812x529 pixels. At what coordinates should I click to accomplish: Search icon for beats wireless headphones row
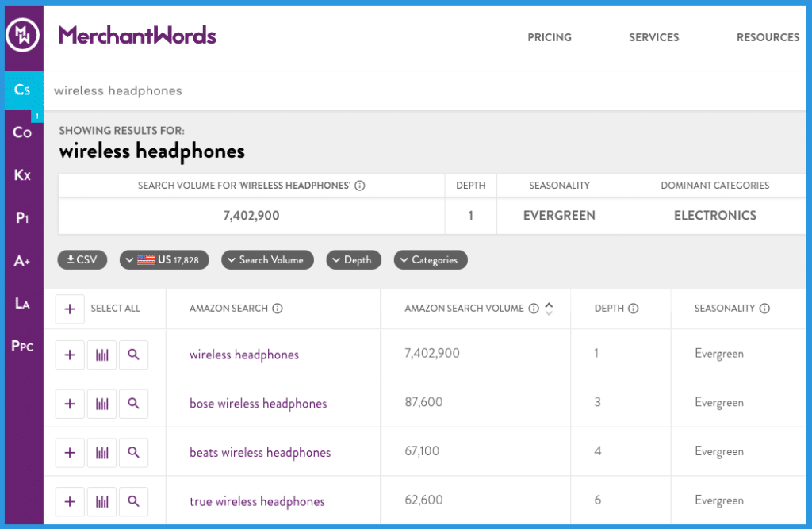tap(133, 453)
